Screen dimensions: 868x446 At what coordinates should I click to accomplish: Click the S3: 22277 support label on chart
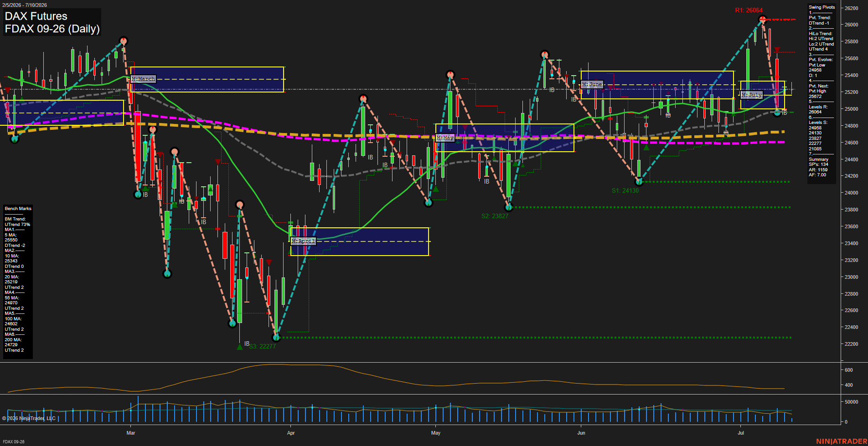tap(262, 346)
